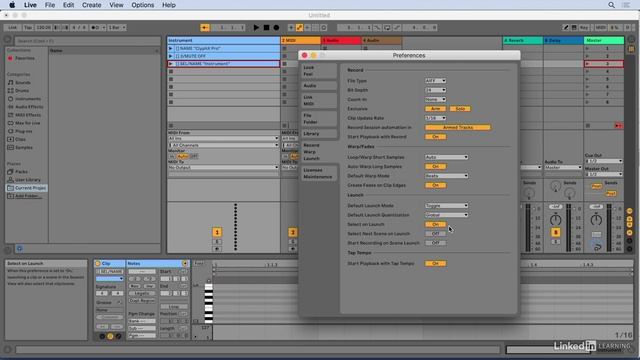Toggle Create Fades on Clip Edges
This screenshot has height=360, width=640.
point(435,185)
